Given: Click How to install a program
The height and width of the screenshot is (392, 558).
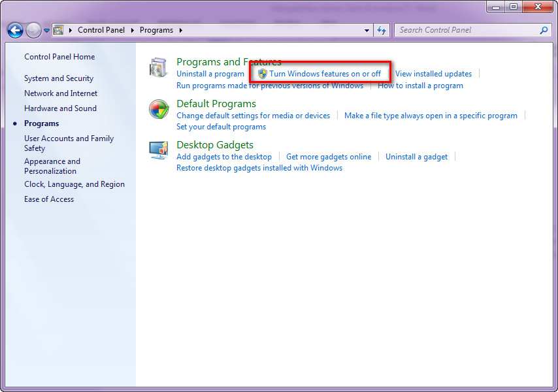Looking at the screenshot, I should [420, 86].
